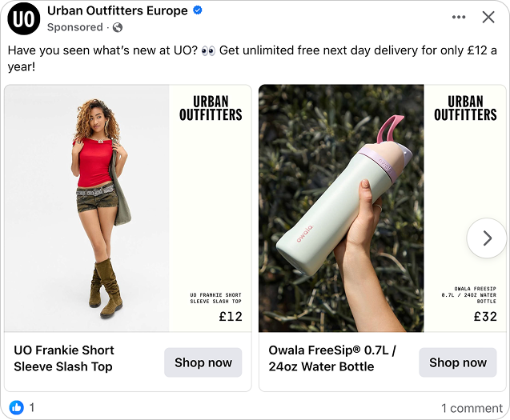Click the Owala bottle product photo
Image resolution: width=510 pixels, height=420 pixels.
click(x=341, y=208)
